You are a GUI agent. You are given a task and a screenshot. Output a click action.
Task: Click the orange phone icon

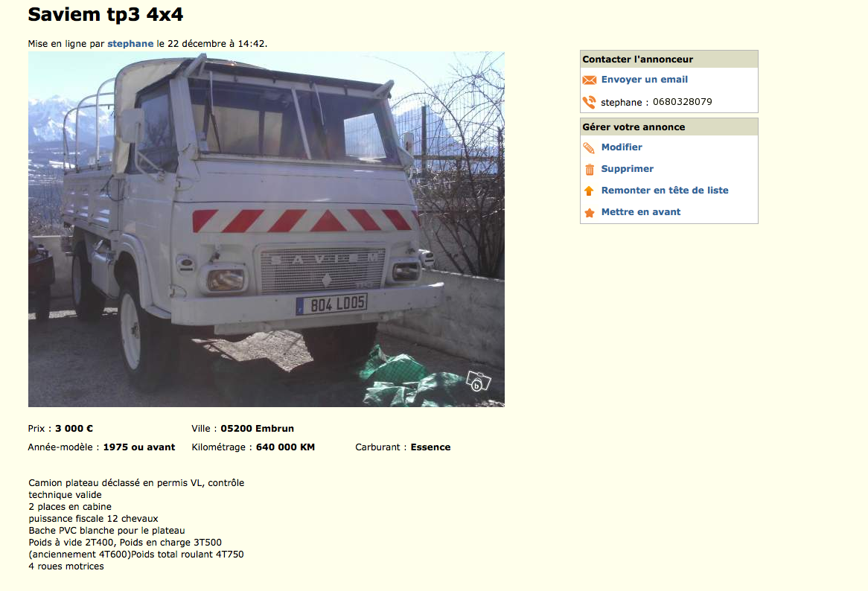(x=589, y=103)
